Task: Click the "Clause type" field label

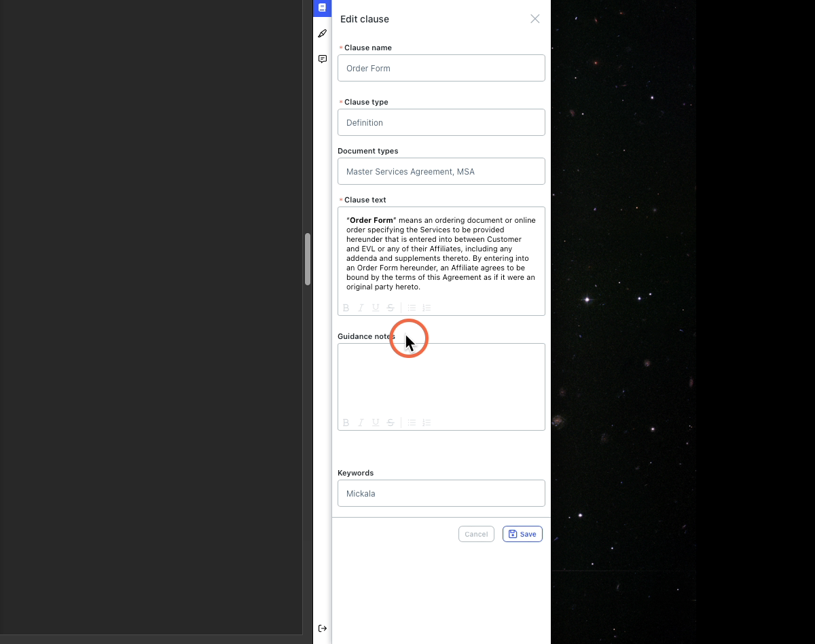Action: [366, 102]
